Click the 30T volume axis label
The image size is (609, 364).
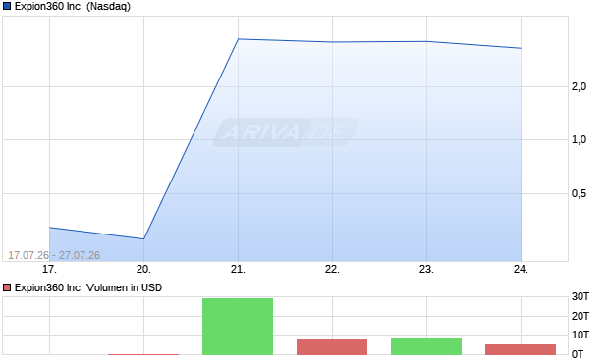pyautogui.click(x=581, y=297)
